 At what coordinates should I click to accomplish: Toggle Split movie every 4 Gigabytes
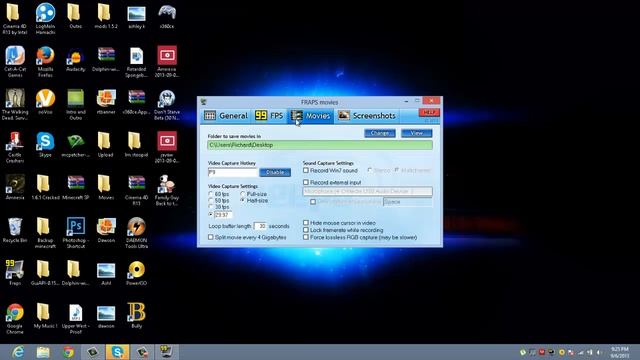(x=211, y=237)
